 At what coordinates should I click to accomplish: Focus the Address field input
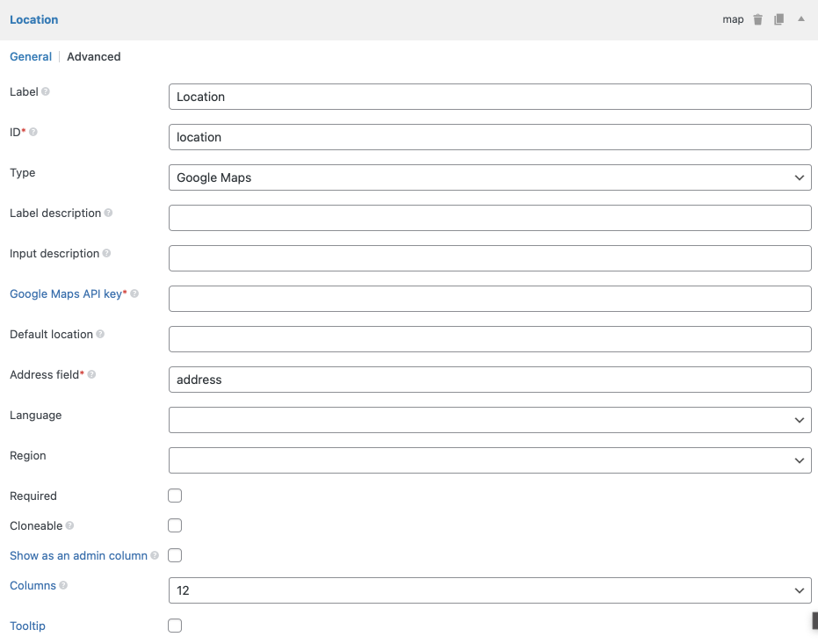pyautogui.click(x=490, y=380)
